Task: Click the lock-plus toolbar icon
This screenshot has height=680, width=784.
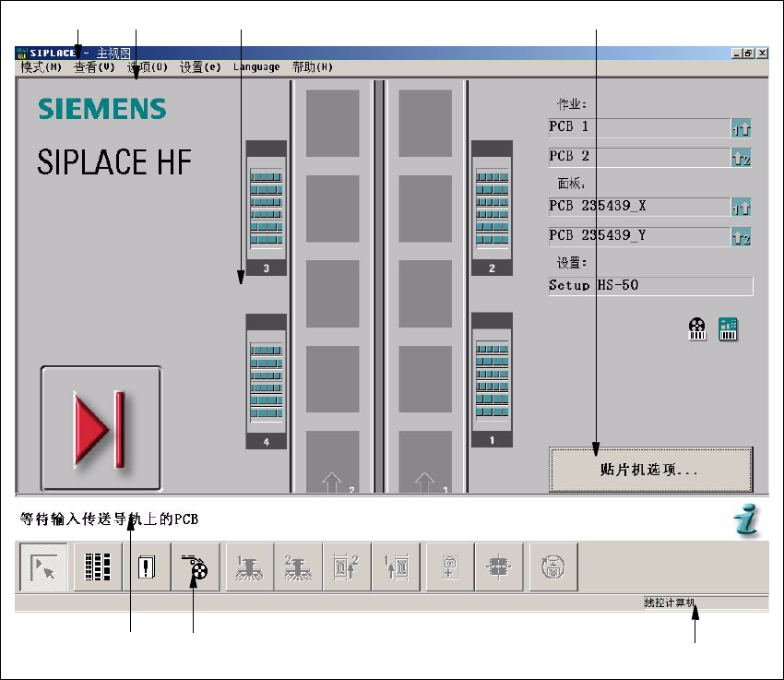Action: pos(449,567)
